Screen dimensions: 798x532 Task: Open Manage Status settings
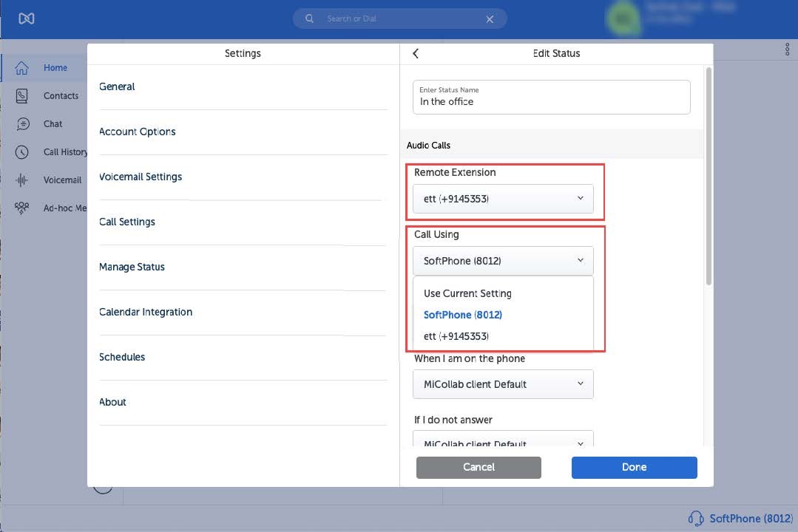[x=132, y=267]
